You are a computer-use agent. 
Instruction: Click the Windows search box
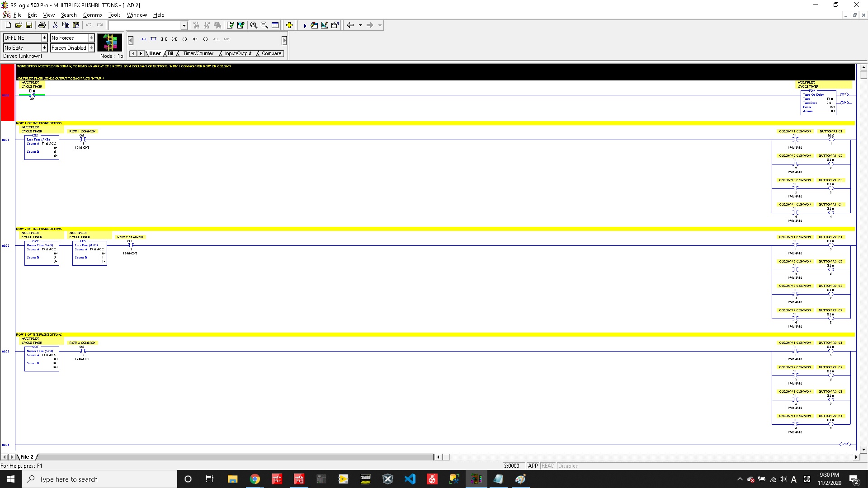pyautogui.click(x=99, y=479)
